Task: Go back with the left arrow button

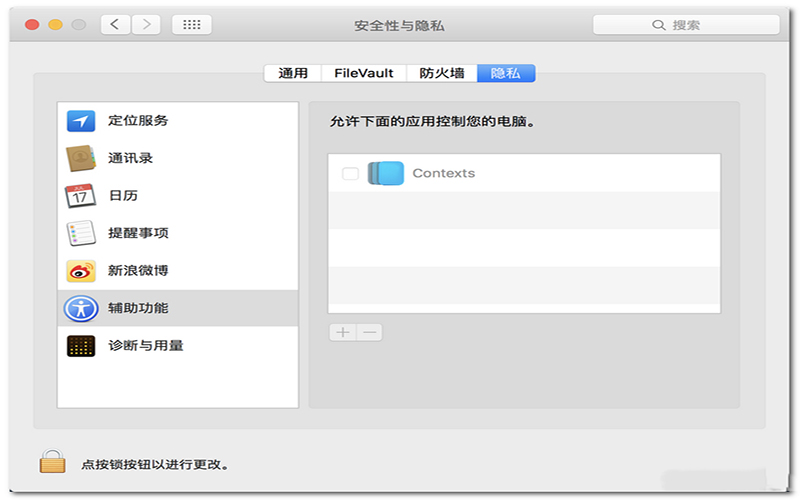Action: (x=115, y=24)
